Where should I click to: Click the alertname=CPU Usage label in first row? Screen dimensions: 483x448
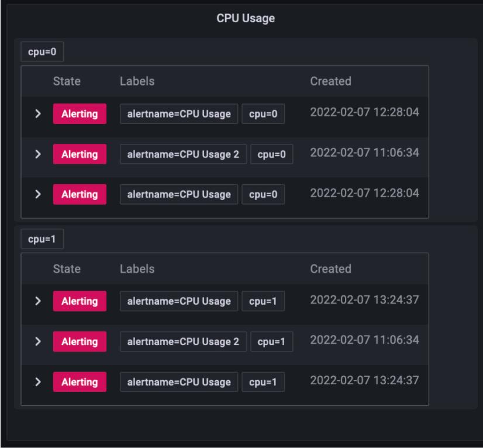178,113
